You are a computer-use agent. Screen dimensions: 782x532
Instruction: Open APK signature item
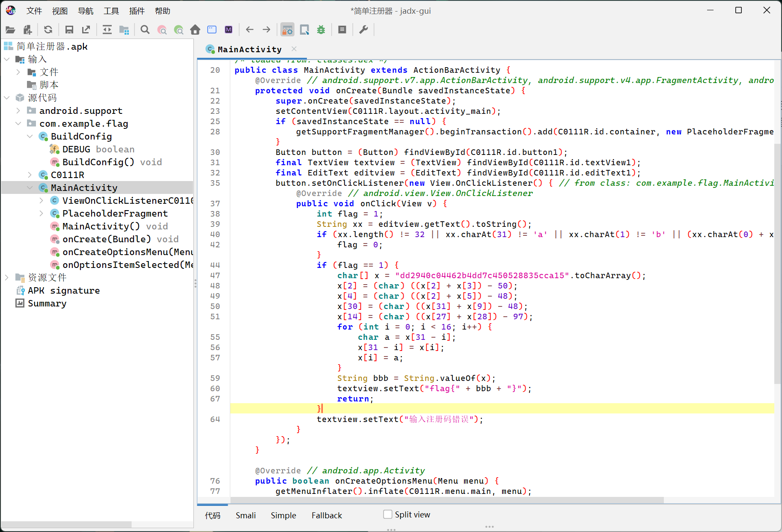(58, 290)
